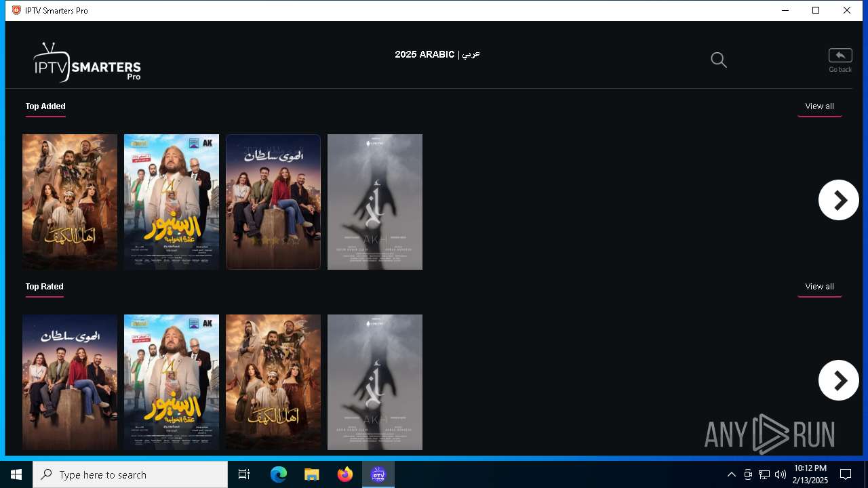The image size is (868, 488).
Task: Advance Top Rated row with right arrow
Action: [x=839, y=380]
